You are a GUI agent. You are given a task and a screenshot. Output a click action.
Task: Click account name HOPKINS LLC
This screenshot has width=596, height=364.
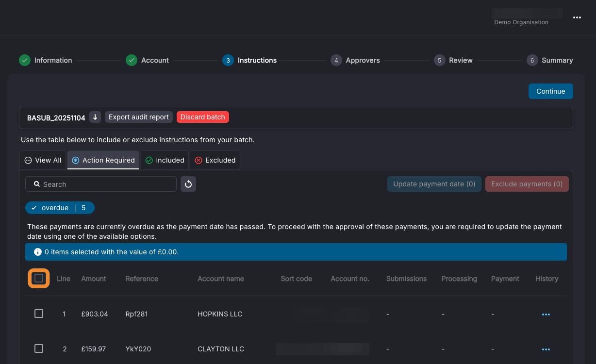pyautogui.click(x=220, y=314)
